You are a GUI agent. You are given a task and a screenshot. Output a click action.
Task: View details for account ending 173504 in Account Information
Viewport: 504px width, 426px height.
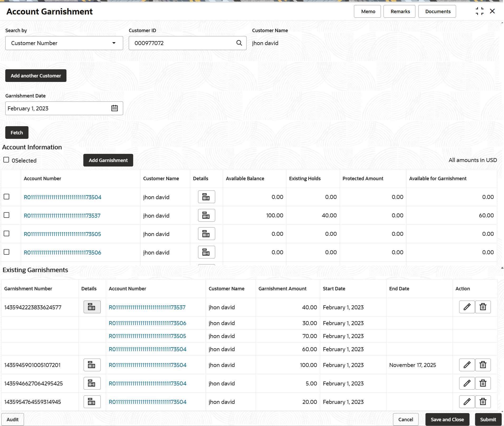click(207, 197)
